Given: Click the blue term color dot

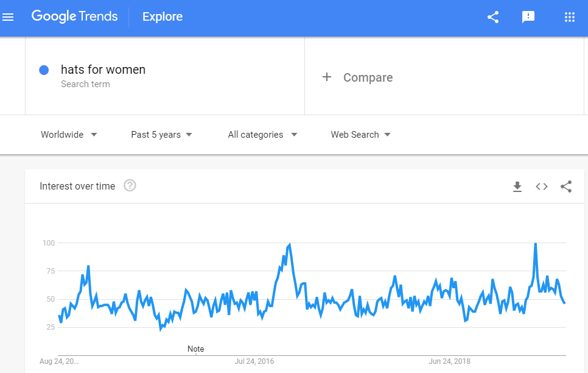Looking at the screenshot, I should pos(44,70).
